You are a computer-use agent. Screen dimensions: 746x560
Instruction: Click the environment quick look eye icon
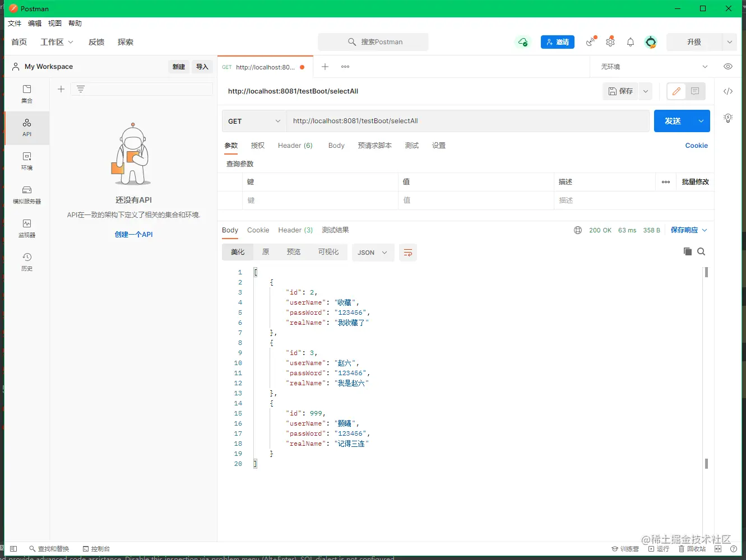[x=728, y=67]
